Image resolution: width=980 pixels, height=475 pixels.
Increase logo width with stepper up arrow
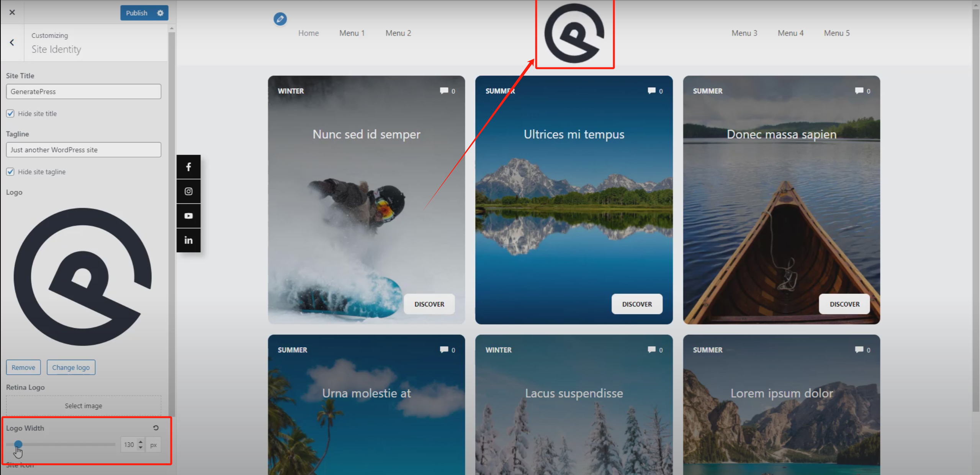[x=141, y=441]
